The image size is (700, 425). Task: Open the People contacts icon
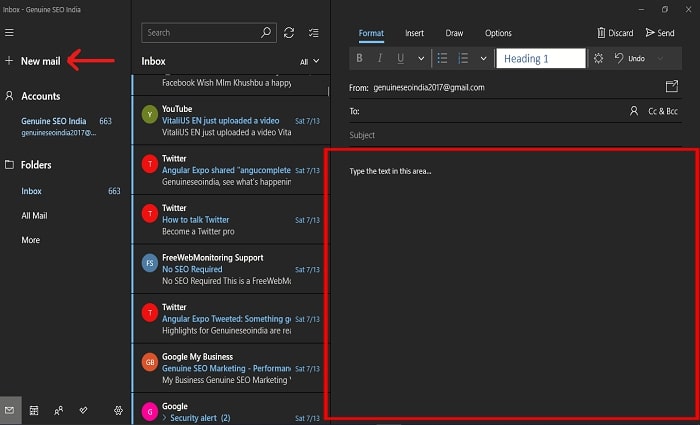(x=58, y=410)
